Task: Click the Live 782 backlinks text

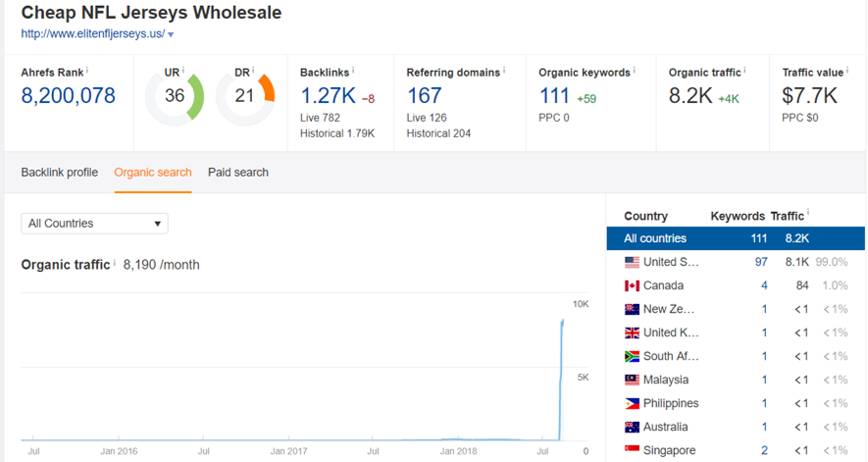Action: click(x=320, y=118)
